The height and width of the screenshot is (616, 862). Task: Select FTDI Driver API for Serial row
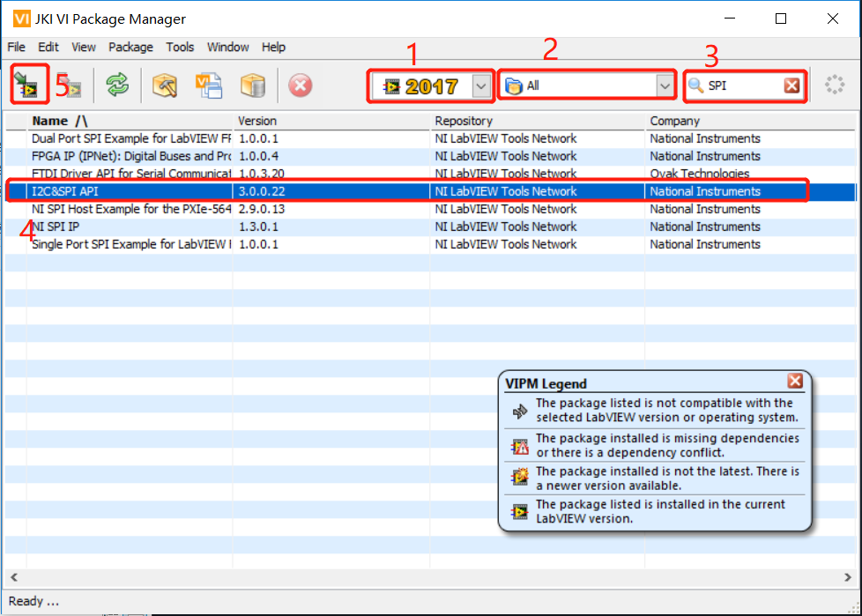[430, 174]
